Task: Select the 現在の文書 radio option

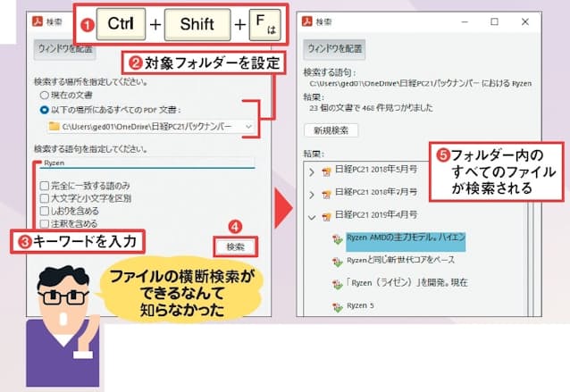Action: 44,96
